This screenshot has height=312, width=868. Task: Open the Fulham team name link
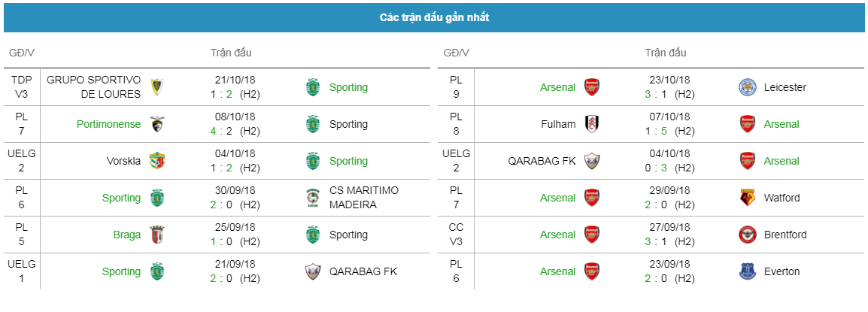(x=559, y=124)
